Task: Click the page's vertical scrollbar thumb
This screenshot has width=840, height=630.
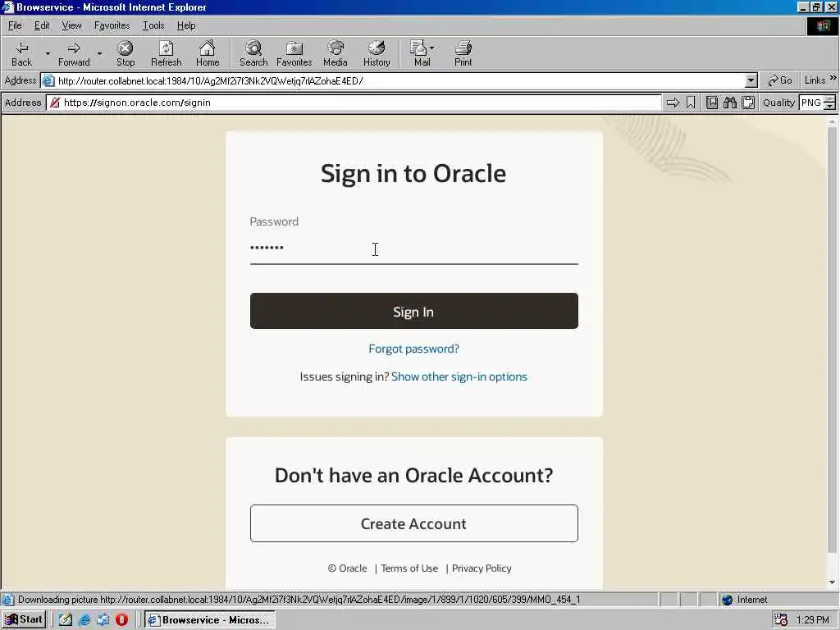Action: [x=832, y=340]
